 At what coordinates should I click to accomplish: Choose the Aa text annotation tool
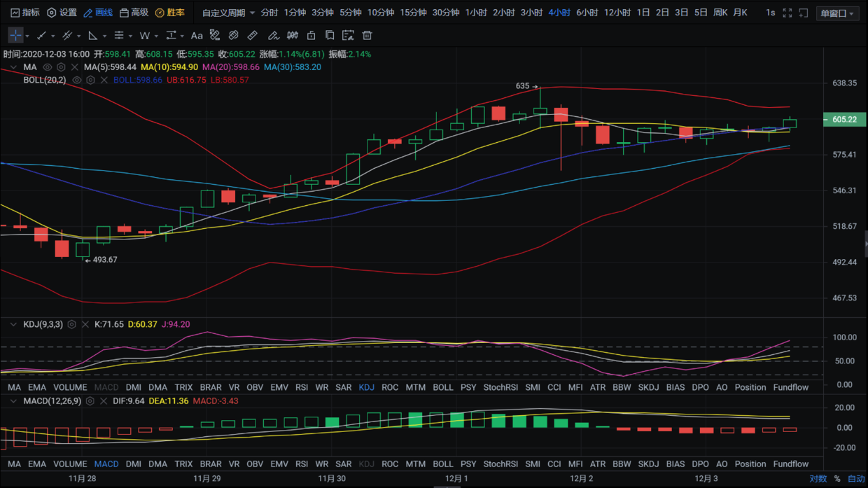pos(197,35)
